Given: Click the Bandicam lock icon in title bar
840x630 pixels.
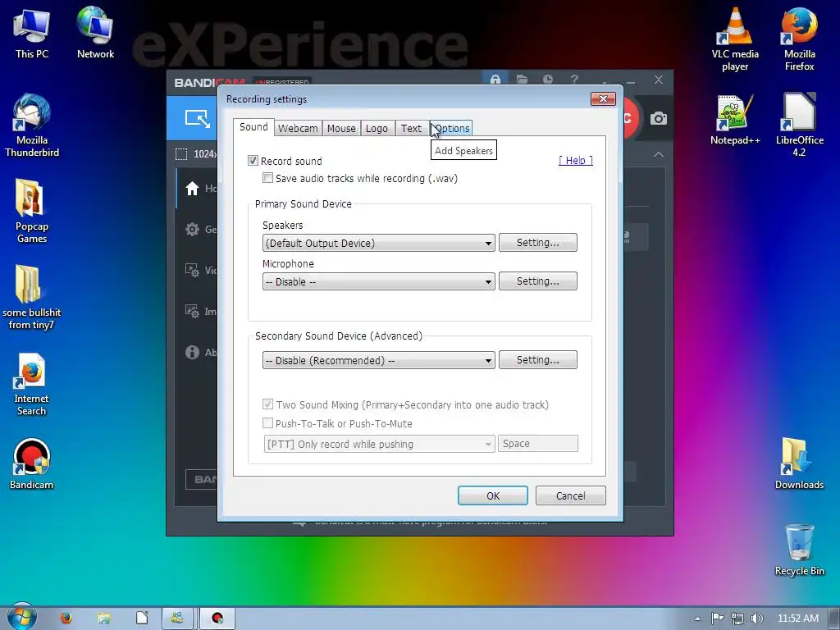Looking at the screenshot, I should pos(495,80).
